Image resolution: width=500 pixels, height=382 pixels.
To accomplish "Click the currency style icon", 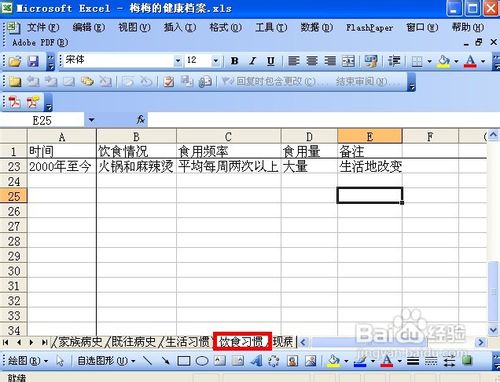I will point(371,61).
